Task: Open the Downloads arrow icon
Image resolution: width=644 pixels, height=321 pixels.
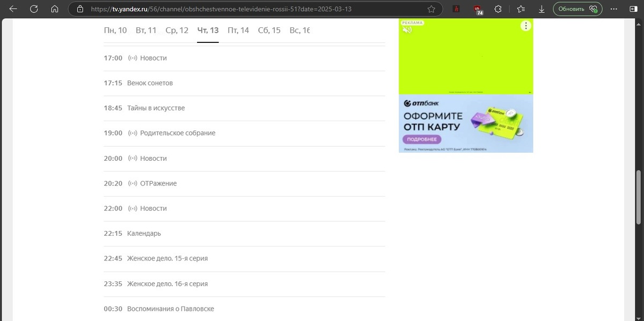Action: [541, 9]
